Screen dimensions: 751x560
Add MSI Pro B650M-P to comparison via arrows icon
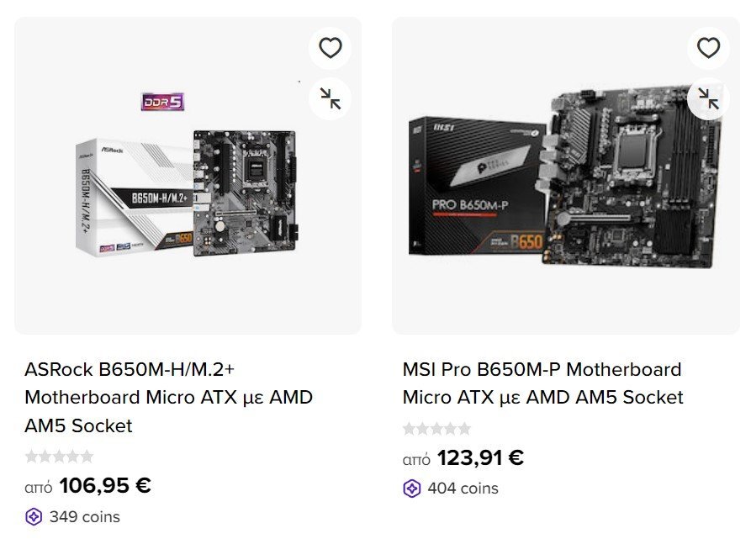pos(708,98)
